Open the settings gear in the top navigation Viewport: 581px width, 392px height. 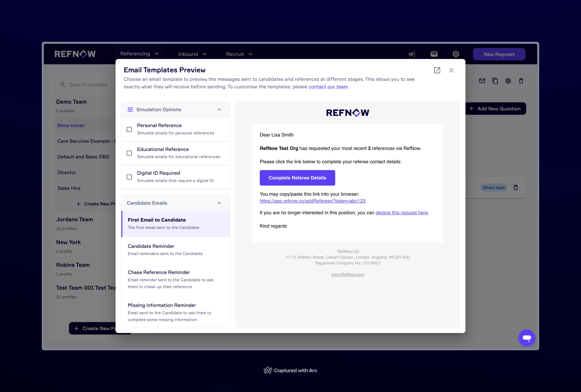pos(456,54)
